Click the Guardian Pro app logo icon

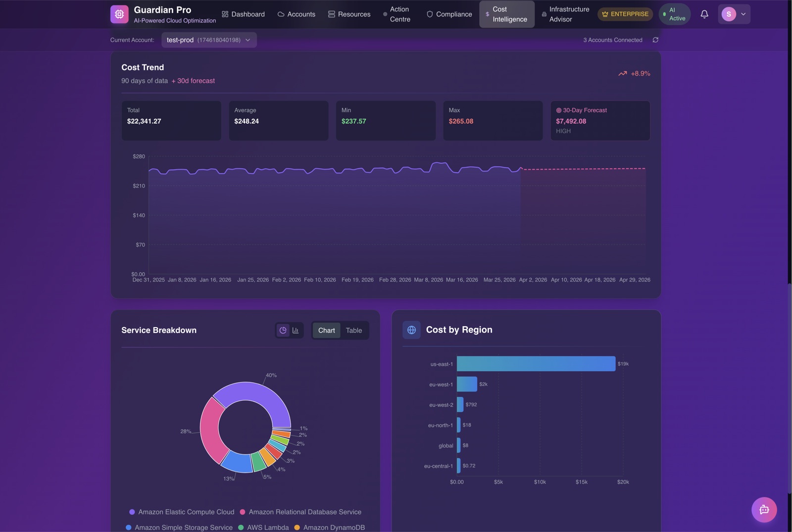point(119,14)
